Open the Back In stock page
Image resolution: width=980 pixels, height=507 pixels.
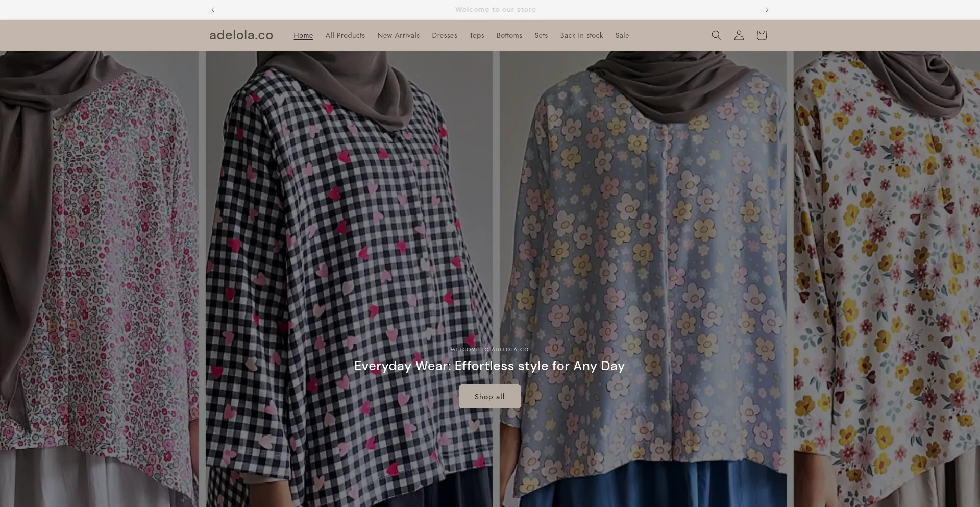click(x=581, y=35)
